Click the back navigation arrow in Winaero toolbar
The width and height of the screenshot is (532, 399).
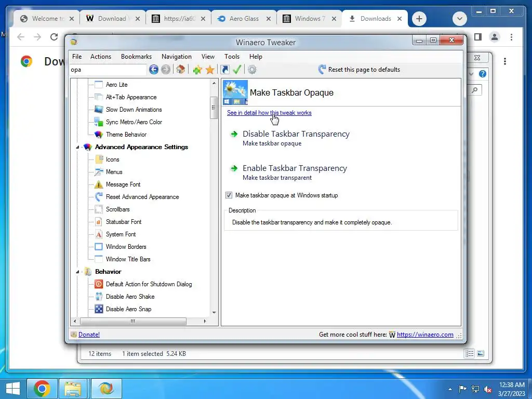[154, 70]
